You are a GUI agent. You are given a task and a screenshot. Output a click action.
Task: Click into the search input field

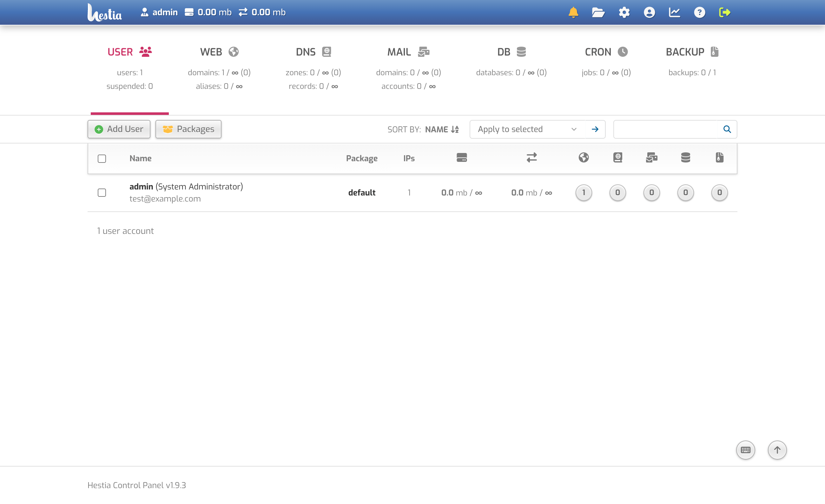click(x=665, y=129)
